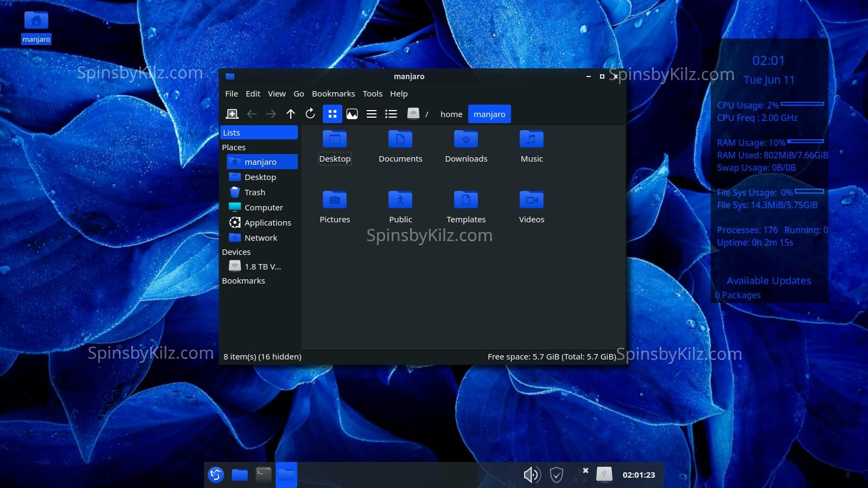Go up to the parent folder

coord(291,114)
